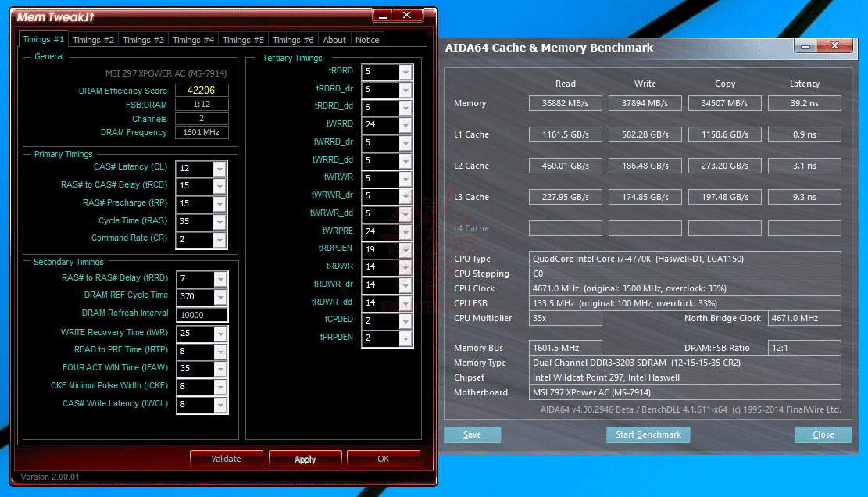
Task: Close AIDA64 window via title bar X
Action: tap(834, 46)
